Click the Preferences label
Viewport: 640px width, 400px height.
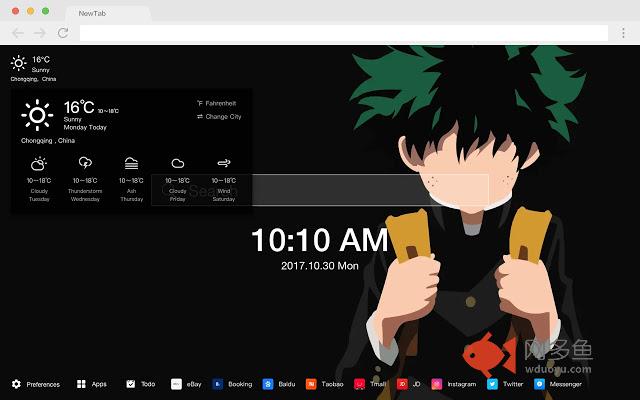point(43,384)
